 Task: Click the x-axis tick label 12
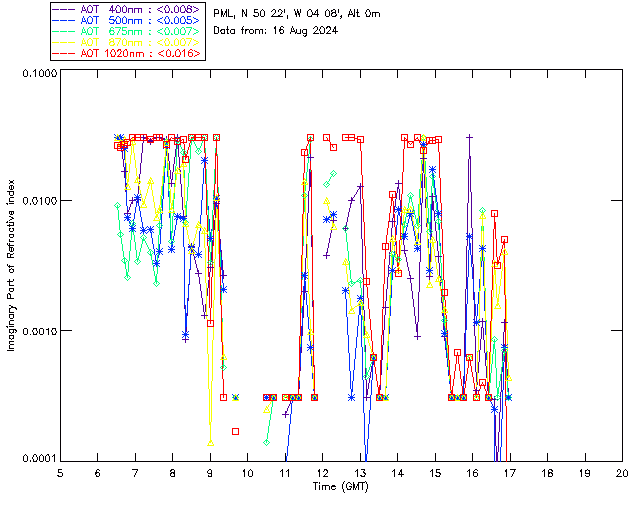[x=322, y=473]
